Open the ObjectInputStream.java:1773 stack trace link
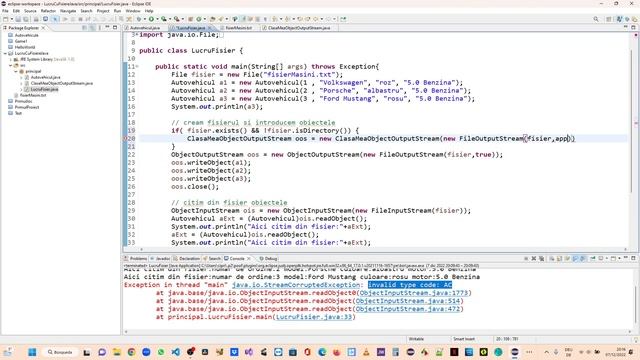The image size is (640, 360). [x=414, y=293]
